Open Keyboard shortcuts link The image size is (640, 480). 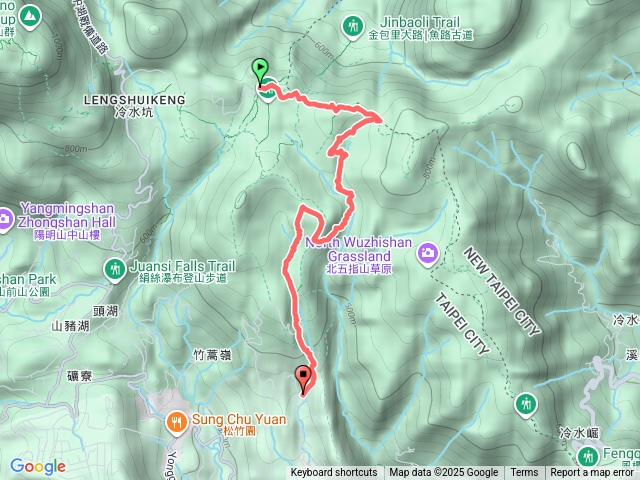click(334, 473)
